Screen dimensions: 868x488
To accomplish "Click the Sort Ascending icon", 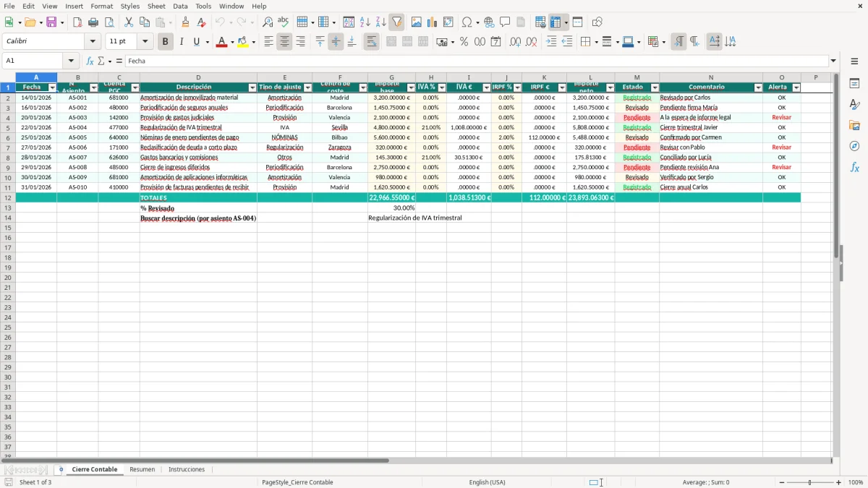I will 365,22.
